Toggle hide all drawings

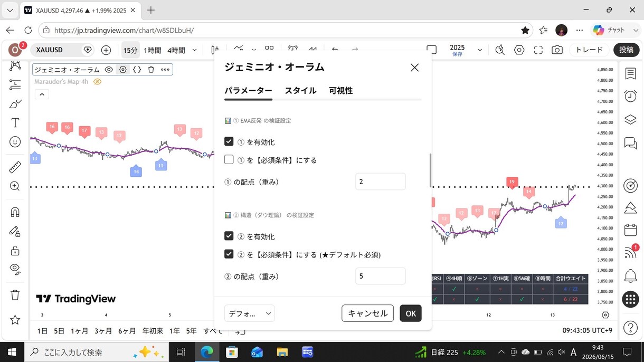coord(15,269)
